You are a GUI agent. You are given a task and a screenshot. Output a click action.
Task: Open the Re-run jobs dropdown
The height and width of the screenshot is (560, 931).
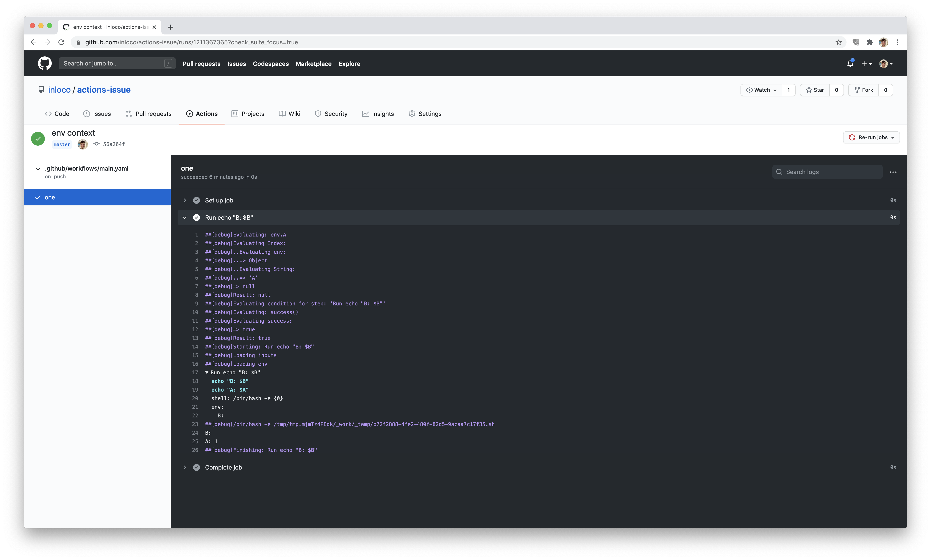coord(871,137)
